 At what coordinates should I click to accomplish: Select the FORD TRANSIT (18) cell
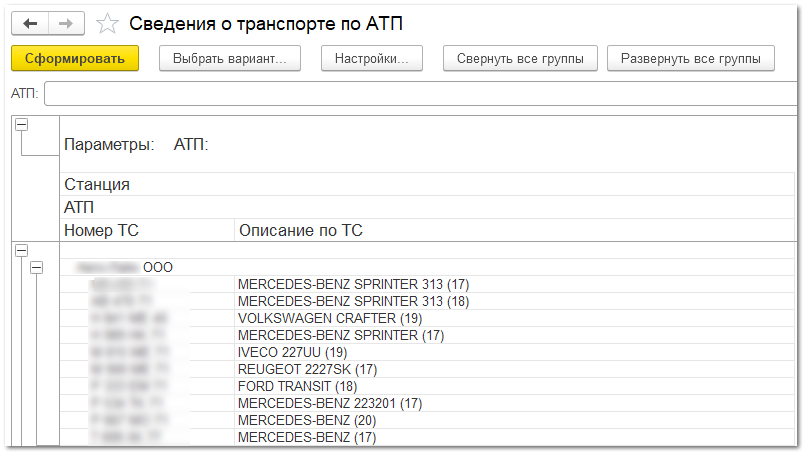click(297, 386)
